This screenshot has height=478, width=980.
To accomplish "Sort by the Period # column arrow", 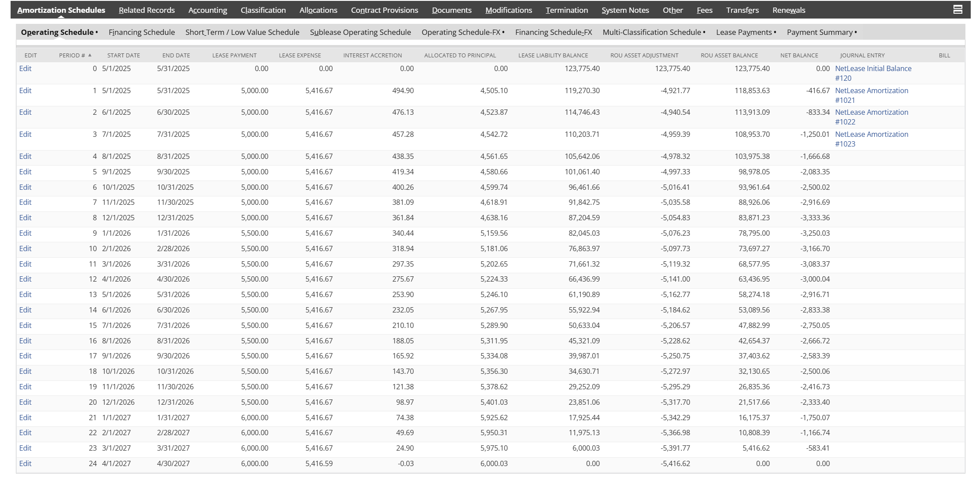I will coord(90,55).
